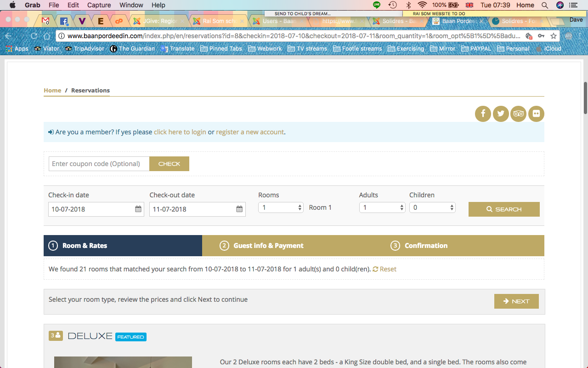Open macOS Spotlight search icon
Image resolution: width=588 pixels, height=368 pixels.
(545, 5)
